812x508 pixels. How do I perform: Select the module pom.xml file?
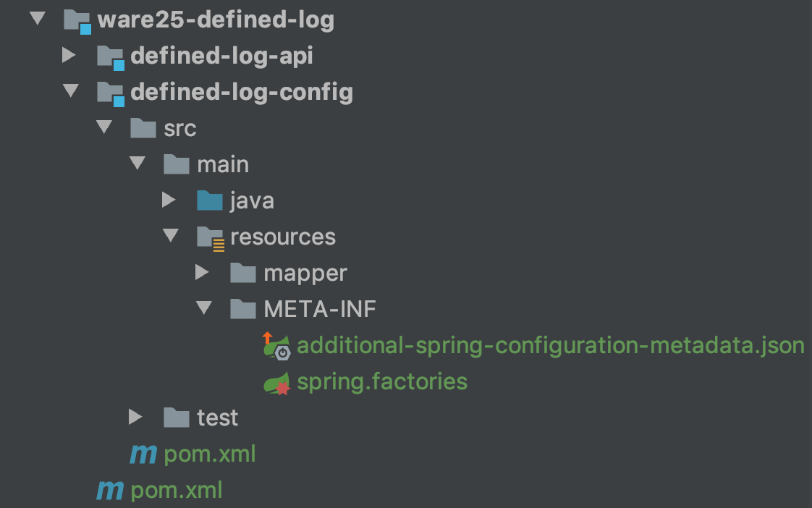click(x=210, y=454)
